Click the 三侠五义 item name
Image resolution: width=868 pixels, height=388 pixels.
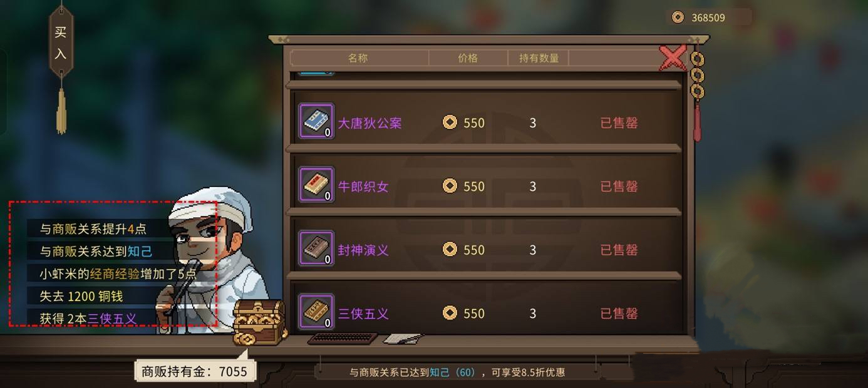pos(363,314)
